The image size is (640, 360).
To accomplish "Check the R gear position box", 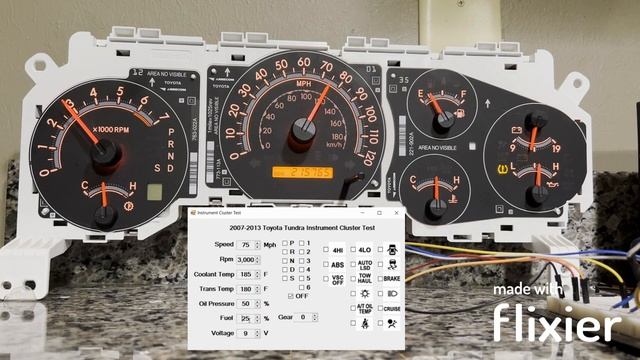I will [x=284, y=252].
